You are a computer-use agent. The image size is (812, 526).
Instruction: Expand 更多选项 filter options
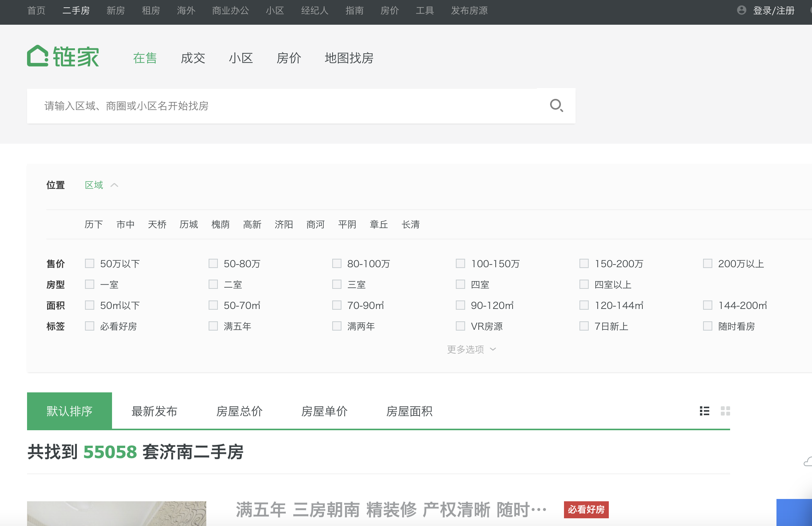click(x=471, y=349)
